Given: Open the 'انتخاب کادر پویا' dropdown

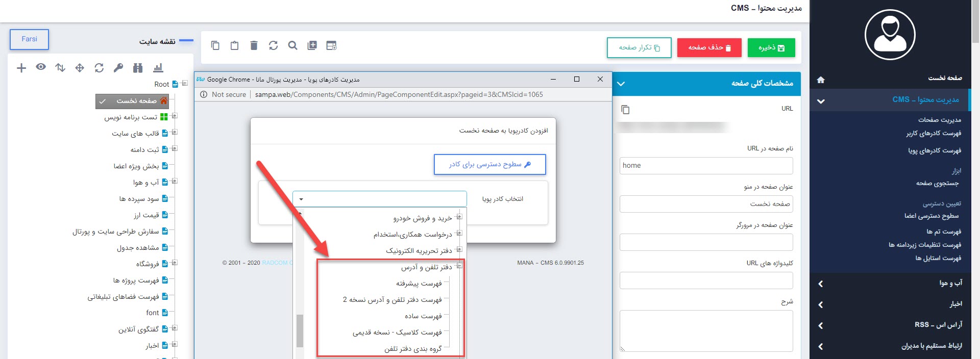Looking at the screenshot, I should [379, 199].
